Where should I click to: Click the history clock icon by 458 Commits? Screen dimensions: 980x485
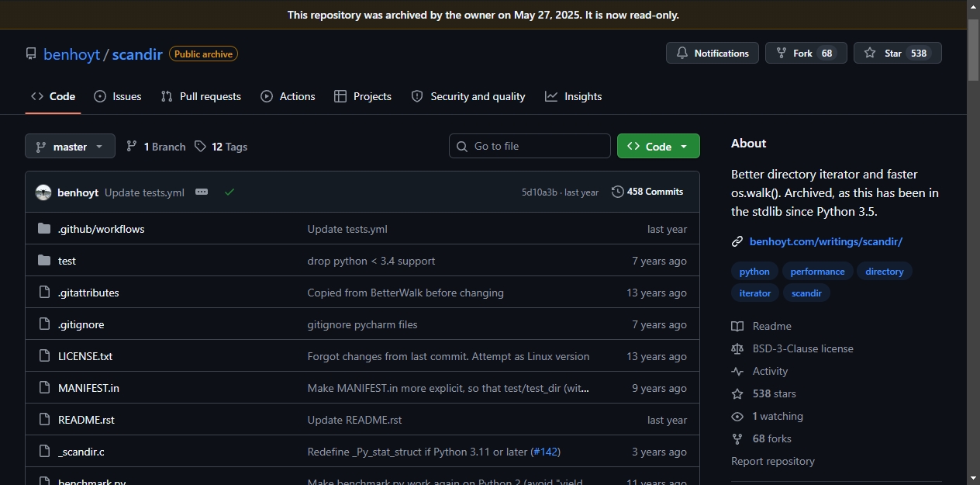pyautogui.click(x=617, y=192)
